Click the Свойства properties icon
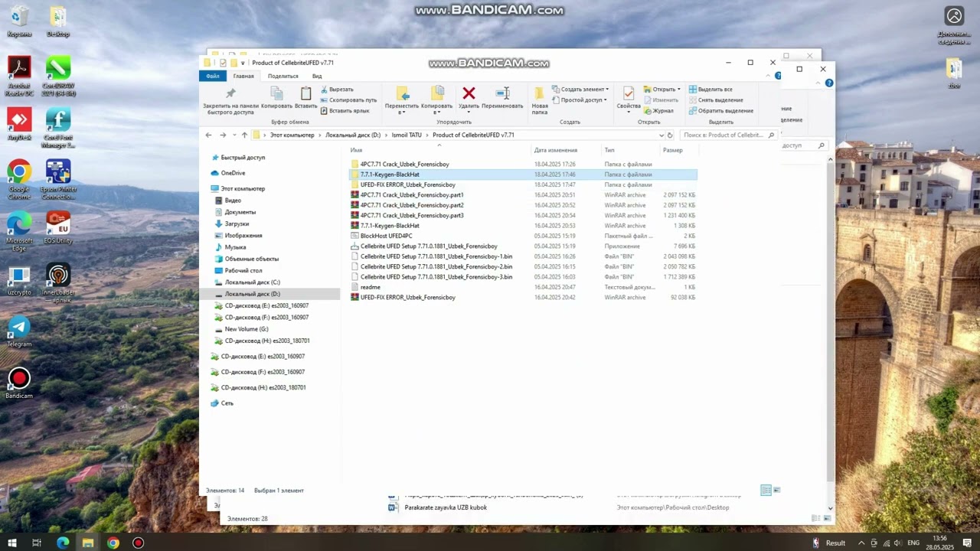Screen dimensions: 980x551 (629, 93)
